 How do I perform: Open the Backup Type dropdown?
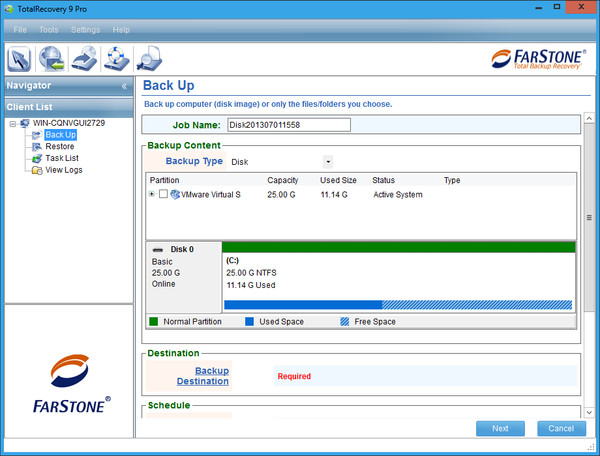click(x=327, y=161)
